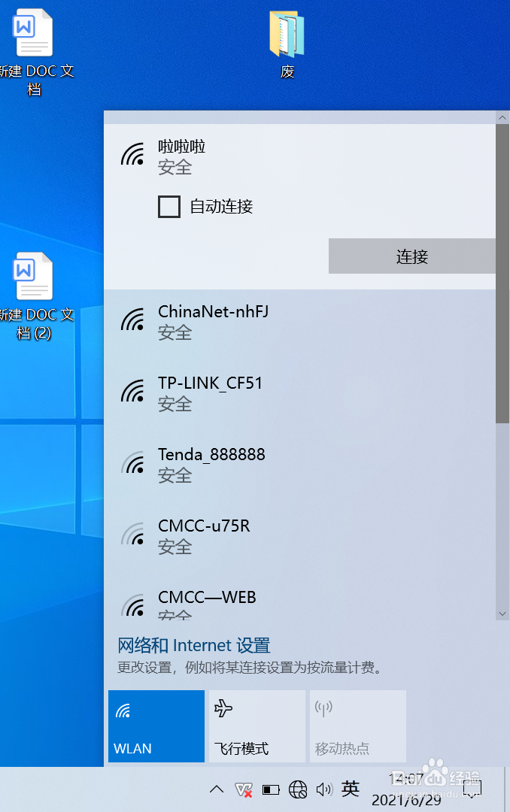Switch the 英 input method indicator
The height and width of the screenshot is (812, 510).
pyautogui.click(x=351, y=789)
